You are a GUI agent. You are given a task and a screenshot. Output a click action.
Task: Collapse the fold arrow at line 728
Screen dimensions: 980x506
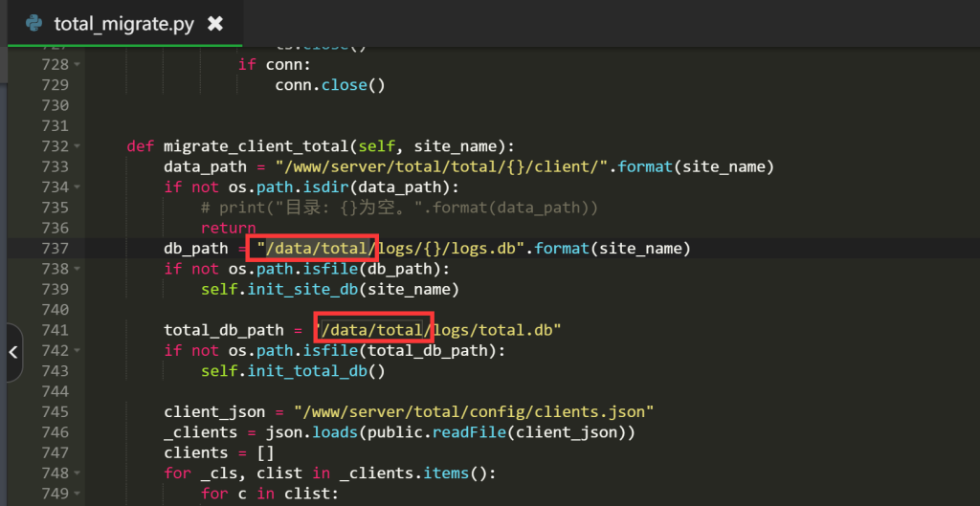(77, 65)
